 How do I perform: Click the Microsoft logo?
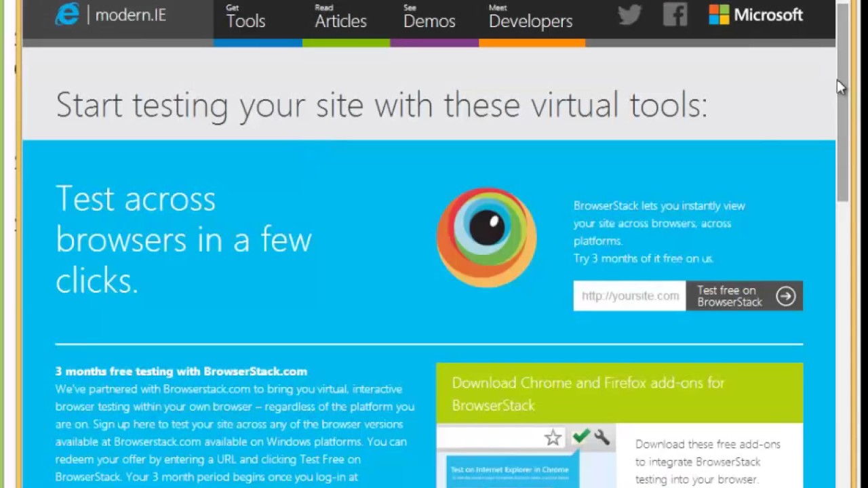tap(756, 15)
